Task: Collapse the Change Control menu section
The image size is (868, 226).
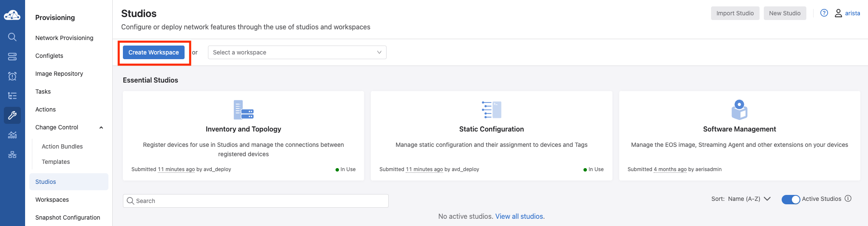Action: point(101,128)
